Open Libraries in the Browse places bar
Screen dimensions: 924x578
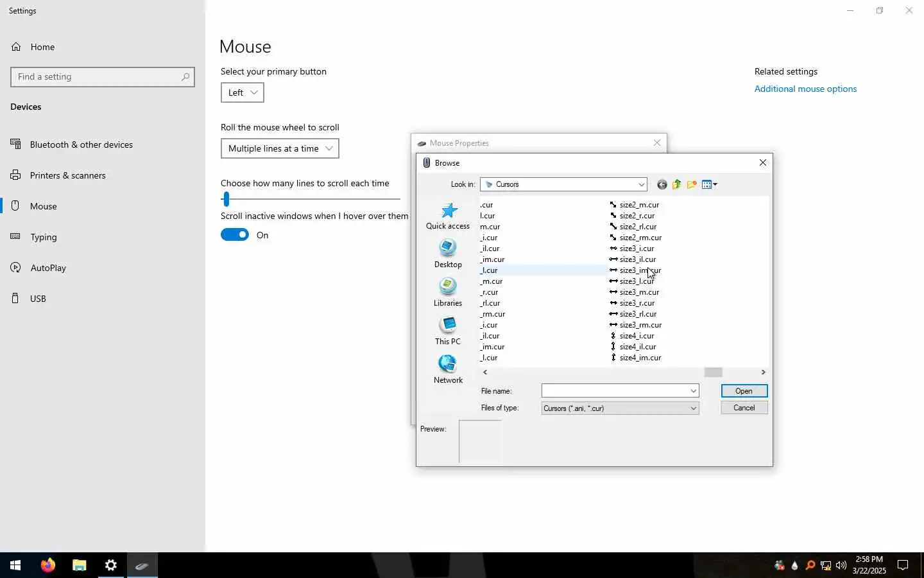(x=448, y=293)
